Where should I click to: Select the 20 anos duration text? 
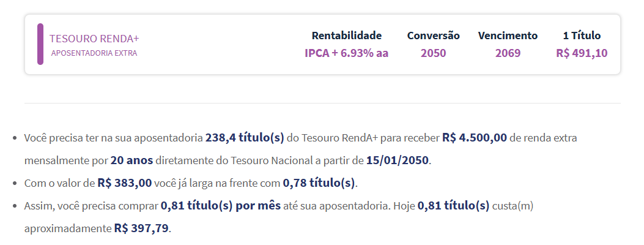tap(131, 160)
